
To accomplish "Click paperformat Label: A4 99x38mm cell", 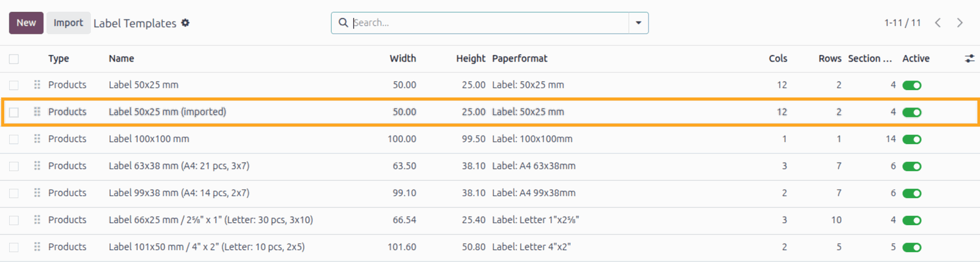I will click(x=534, y=193).
